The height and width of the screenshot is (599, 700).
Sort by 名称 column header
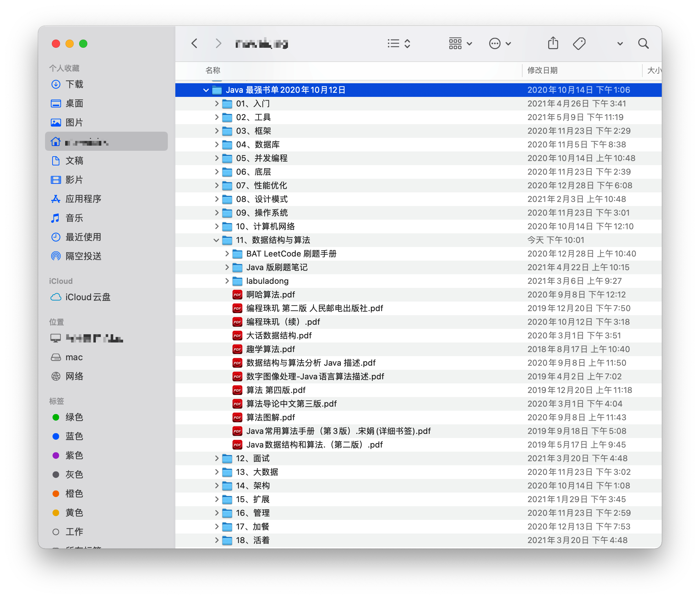coord(213,70)
